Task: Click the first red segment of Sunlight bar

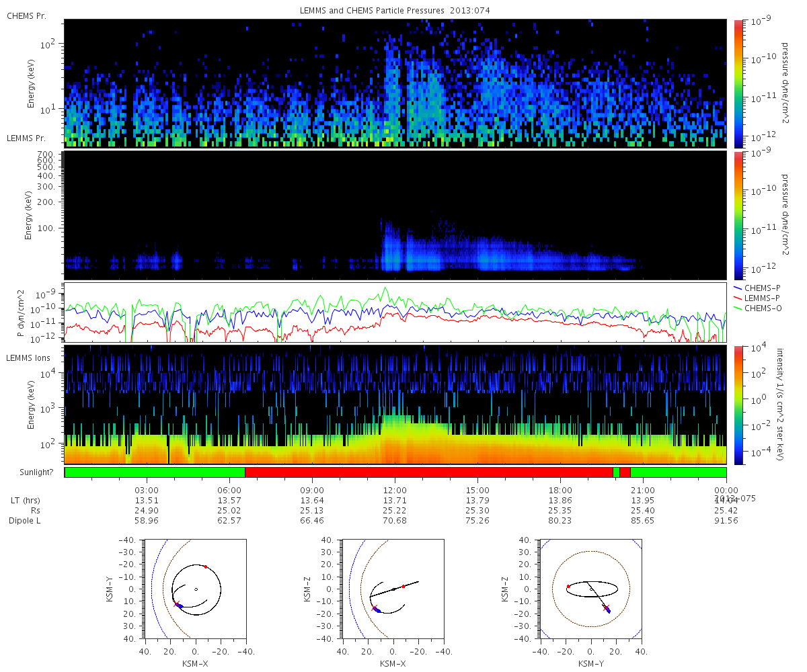Action: point(429,472)
